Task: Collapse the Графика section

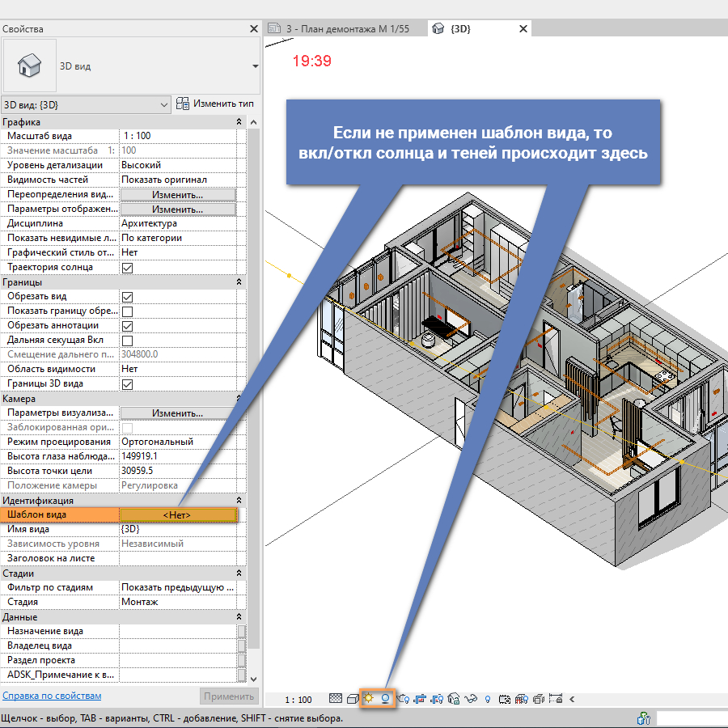Action: [239, 121]
